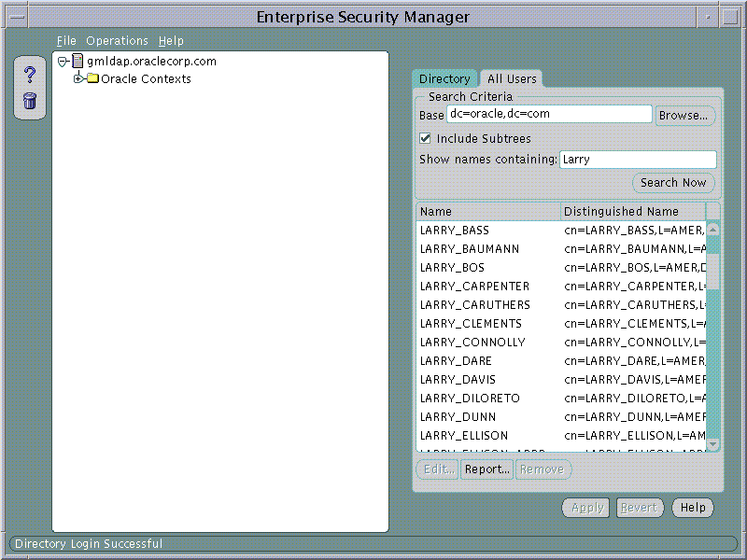Expand the Oracle Contexts tree node
Viewport: 747px width, 560px height.
point(78,78)
